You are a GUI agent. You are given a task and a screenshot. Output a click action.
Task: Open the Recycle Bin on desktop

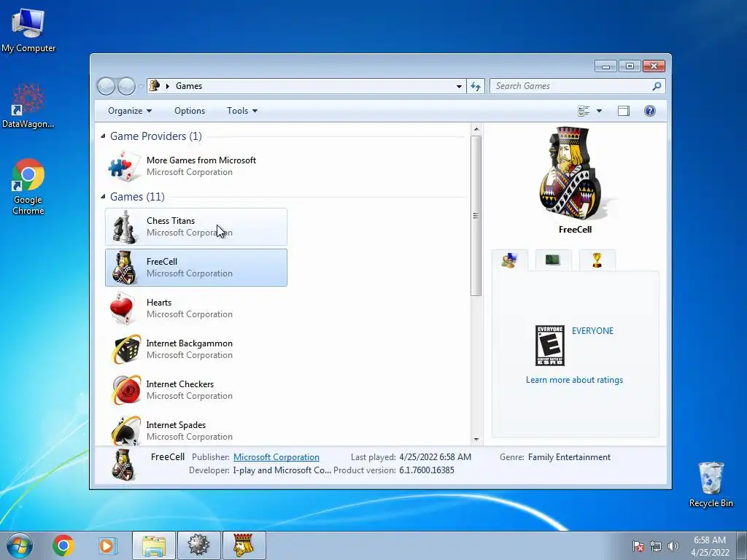711,485
